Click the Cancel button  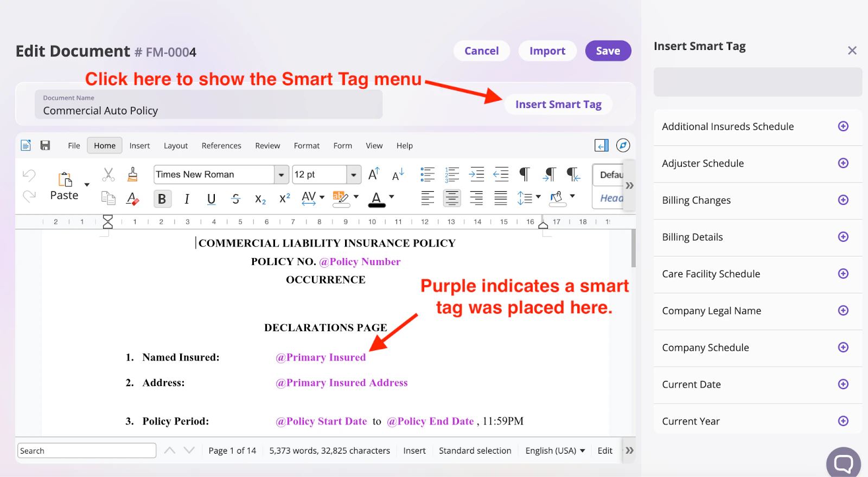482,51
